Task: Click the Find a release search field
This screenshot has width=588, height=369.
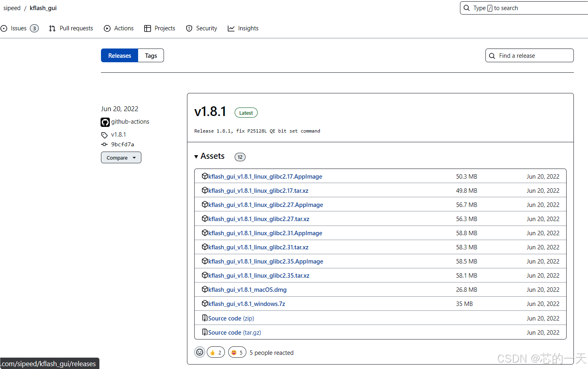Action: click(x=529, y=55)
